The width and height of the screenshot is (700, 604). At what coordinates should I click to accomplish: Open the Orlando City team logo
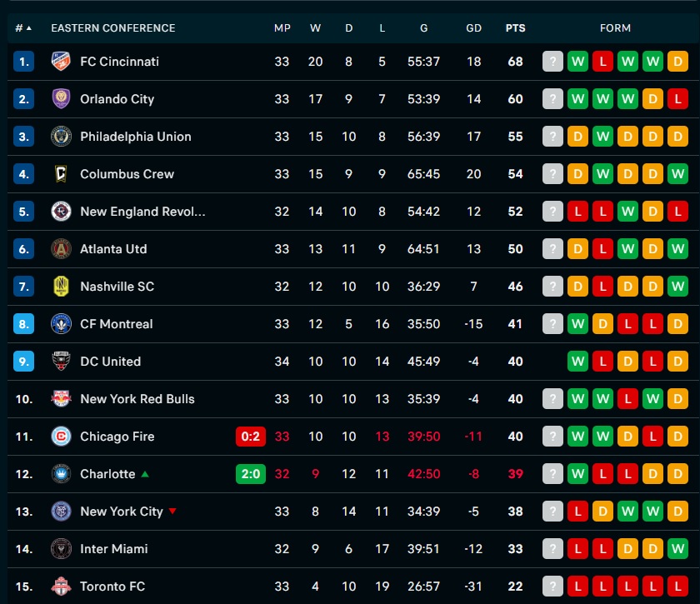coord(61,98)
